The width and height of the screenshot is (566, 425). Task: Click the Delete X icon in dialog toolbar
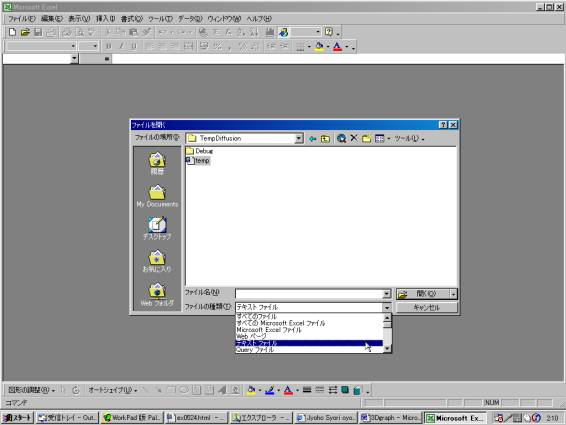click(x=354, y=138)
